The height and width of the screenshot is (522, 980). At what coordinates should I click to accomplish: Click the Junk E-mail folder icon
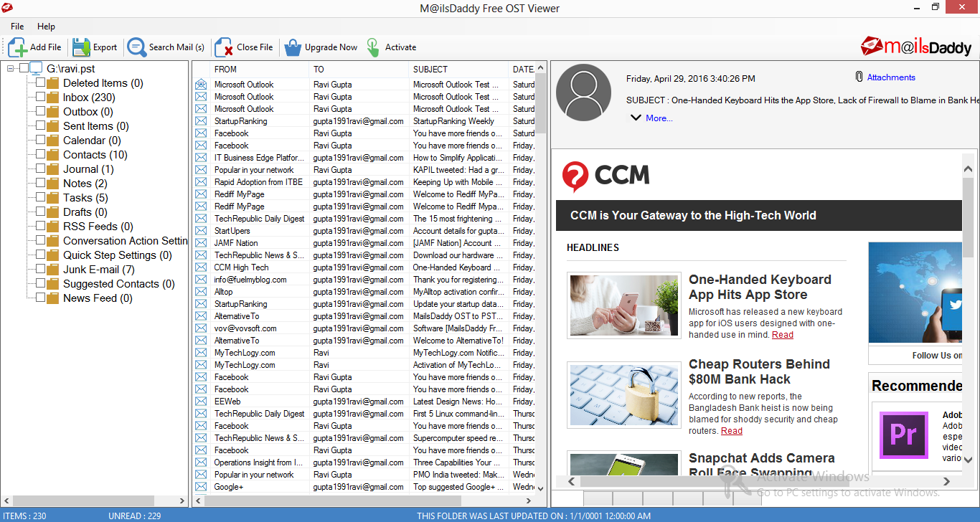click(x=52, y=270)
